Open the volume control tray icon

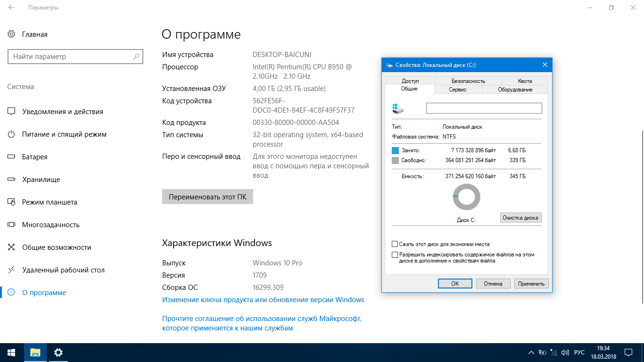click(565, 353)
